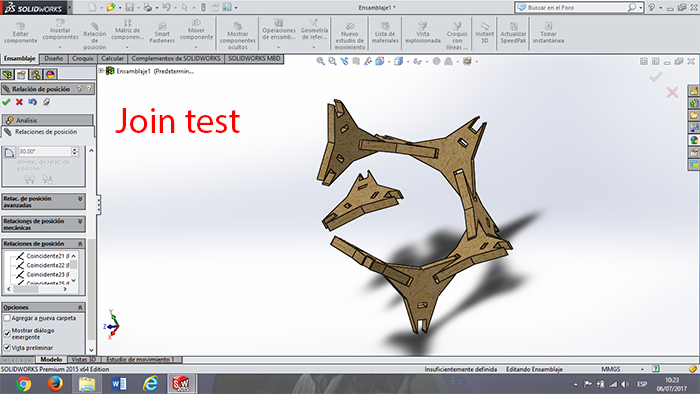Viewport: 700px width, 394px height.
Task: Collapse the Relaciones de posición list section
Action: coord(80,244)
